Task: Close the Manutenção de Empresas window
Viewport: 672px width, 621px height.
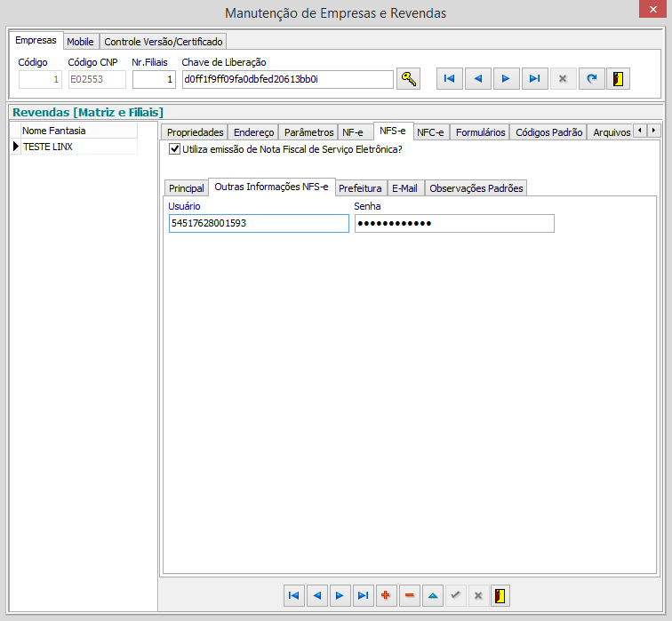Action: (x=652, y=9)
